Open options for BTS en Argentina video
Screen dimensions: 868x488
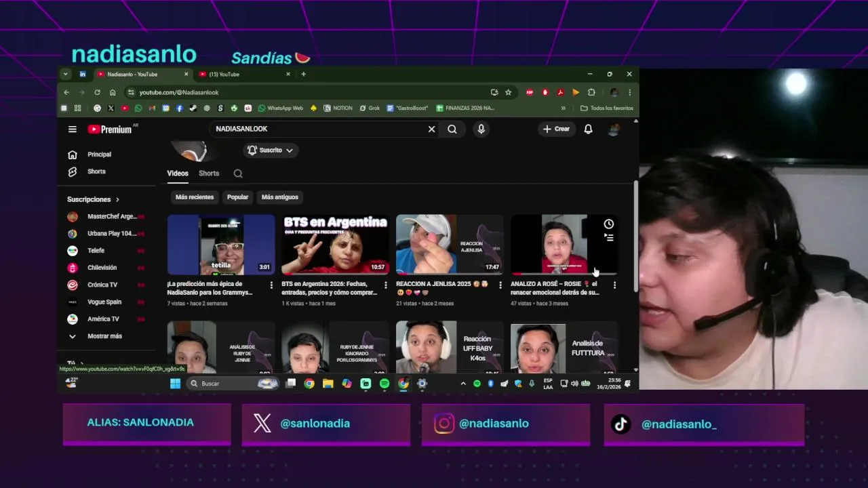(x=386, y=285)
